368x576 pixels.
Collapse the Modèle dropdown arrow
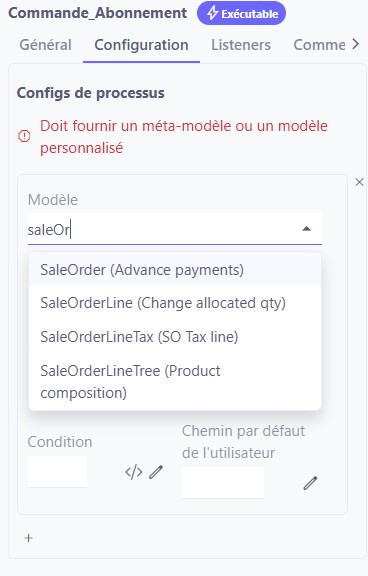coord(306,229)
